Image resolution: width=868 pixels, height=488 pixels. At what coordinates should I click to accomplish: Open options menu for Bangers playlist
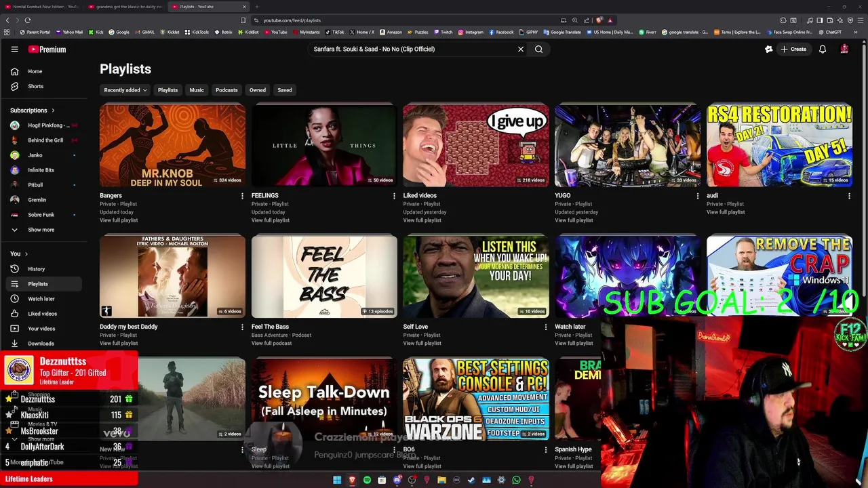[242, 196]
